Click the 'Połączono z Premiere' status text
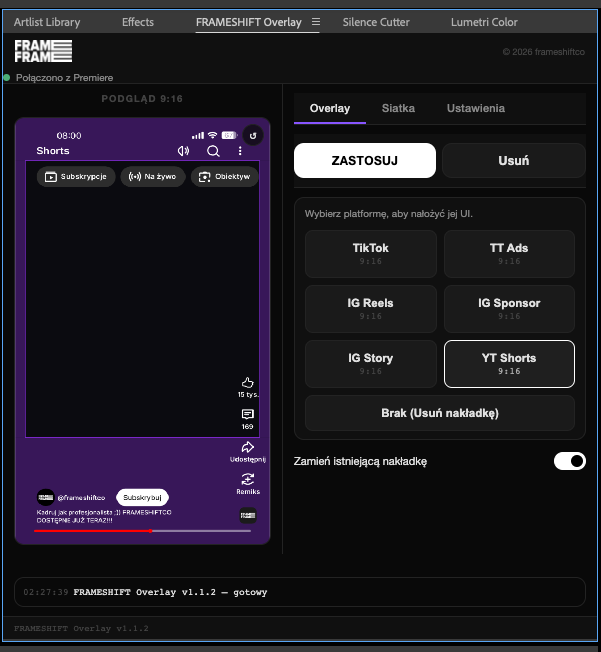Viewport: 601px width, 652px height. click(64, 78)
